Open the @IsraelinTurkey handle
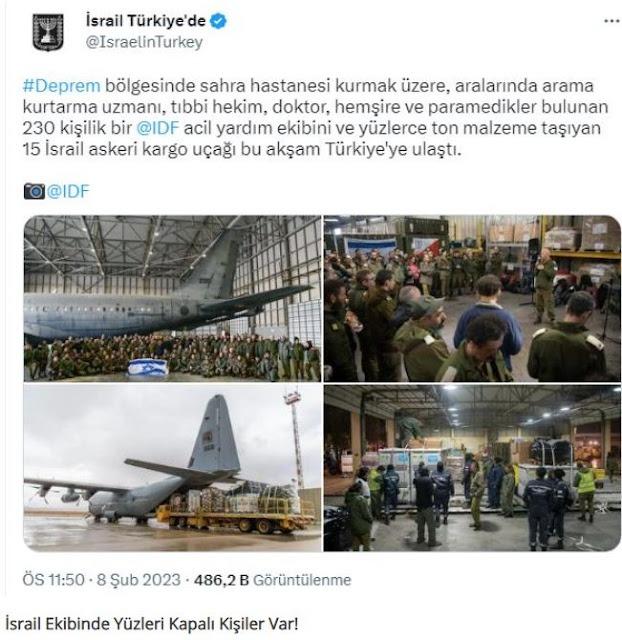This screenshot has height=640, width=622. 144,42
